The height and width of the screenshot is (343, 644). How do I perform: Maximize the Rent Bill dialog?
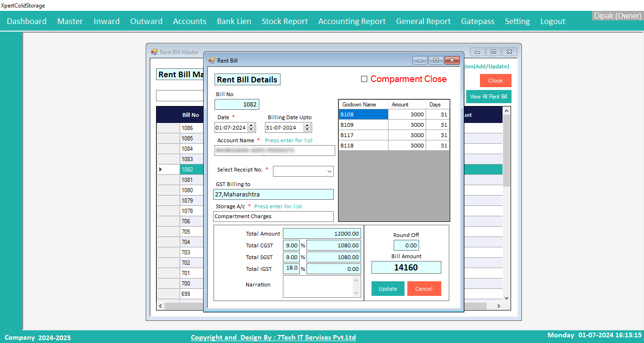coord(436,60)
